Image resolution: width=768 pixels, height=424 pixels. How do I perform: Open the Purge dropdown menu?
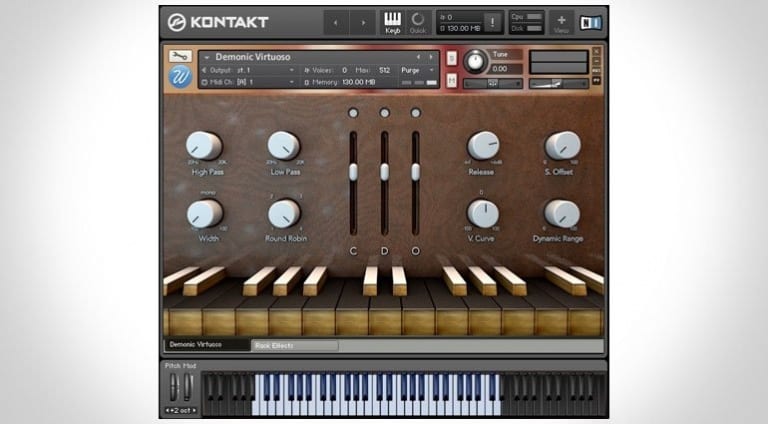tap(417, 71)
